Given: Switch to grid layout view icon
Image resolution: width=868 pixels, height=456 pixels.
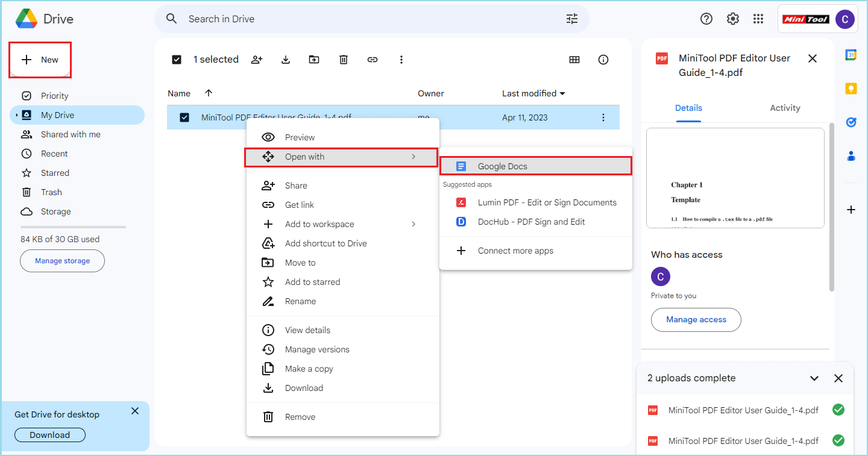Looking at the screenshot, I should (x=574, y=59).
